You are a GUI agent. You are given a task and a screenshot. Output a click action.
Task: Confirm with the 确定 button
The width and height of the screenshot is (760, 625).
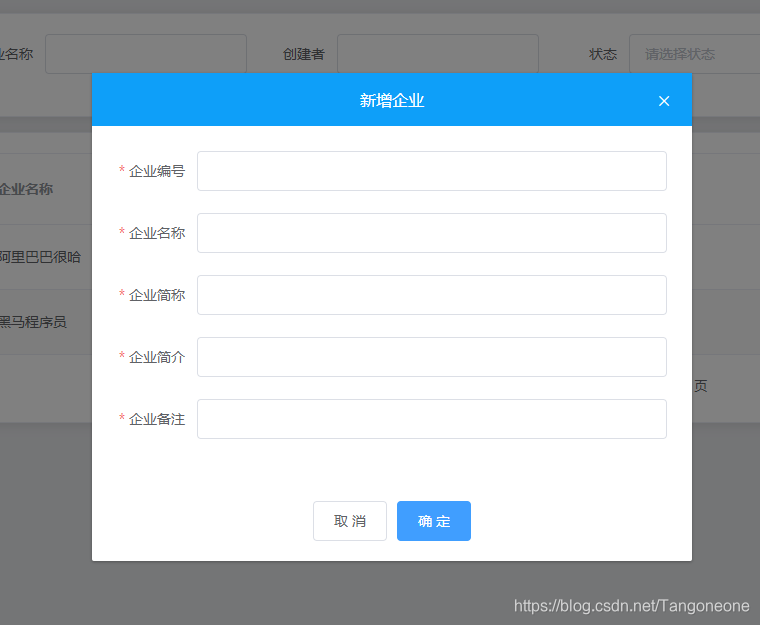coord(433,521)
